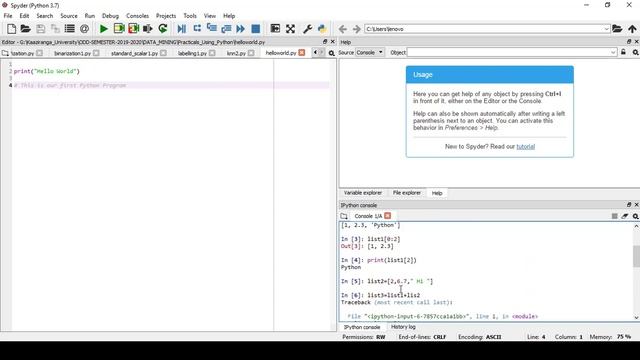
Task: Browse a working directory folder icon
Action: [617, 29]
